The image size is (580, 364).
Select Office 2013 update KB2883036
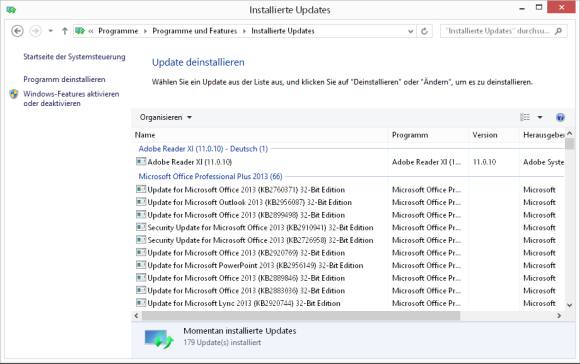click(x=246, y=291)
